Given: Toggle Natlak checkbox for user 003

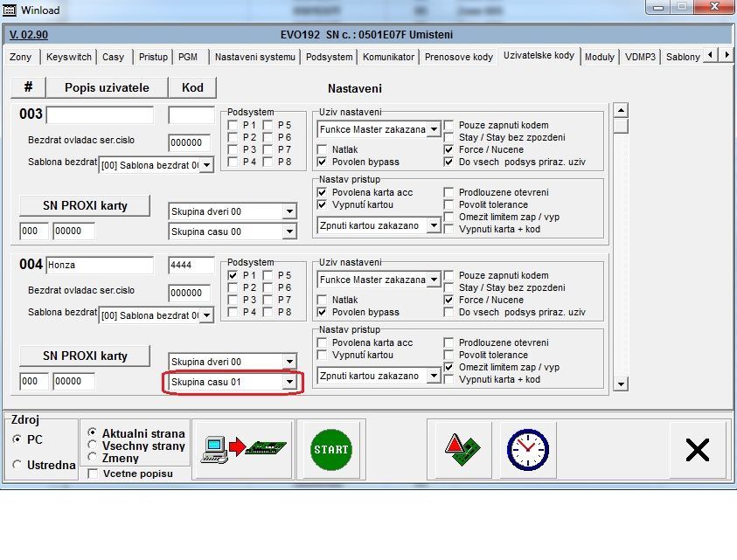Looking at the screenshot, I should pos(323,150).
